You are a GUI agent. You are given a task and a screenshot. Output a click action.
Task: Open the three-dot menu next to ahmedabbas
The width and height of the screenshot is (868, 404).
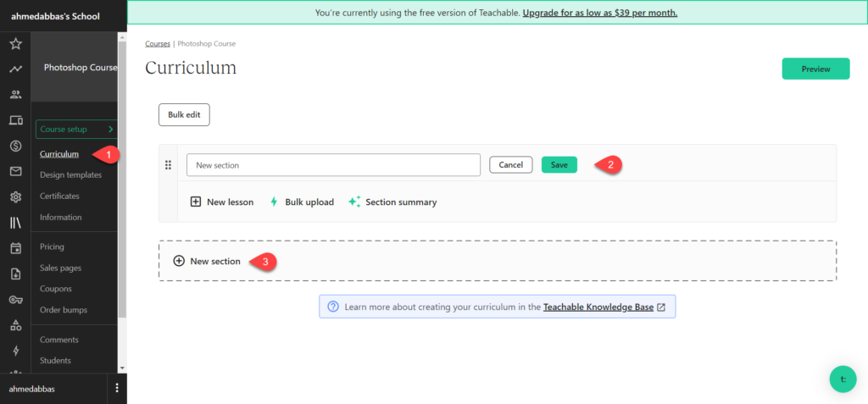(x=117, y=388)
